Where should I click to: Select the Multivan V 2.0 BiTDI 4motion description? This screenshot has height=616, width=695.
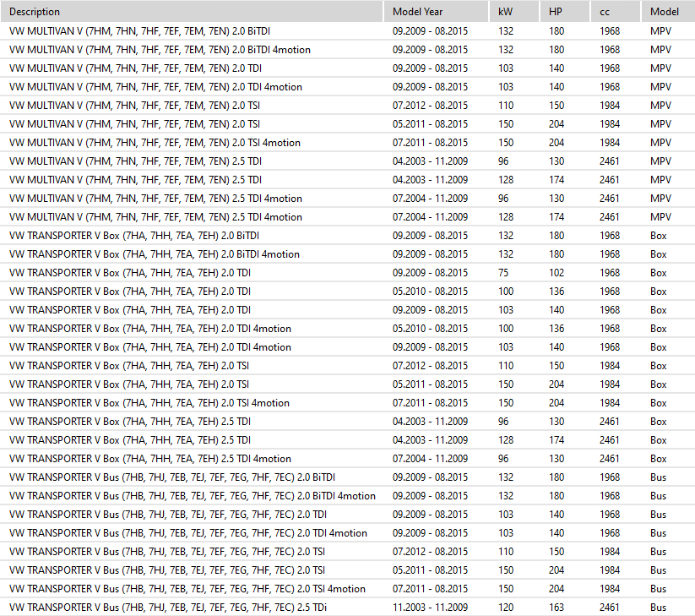click(x=160, y=50)
